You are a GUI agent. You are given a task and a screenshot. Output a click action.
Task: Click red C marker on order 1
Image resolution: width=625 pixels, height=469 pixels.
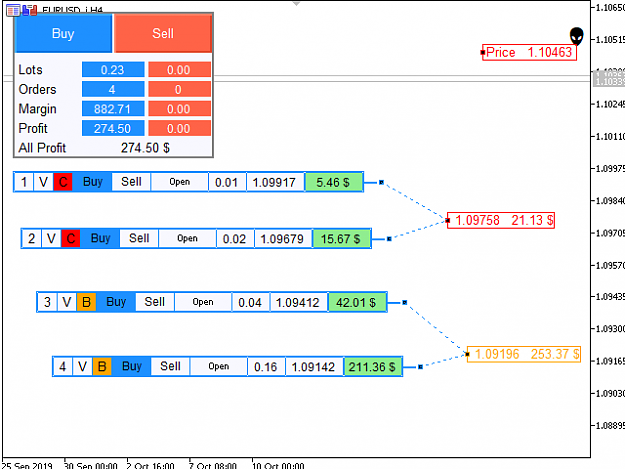(63, 182)
